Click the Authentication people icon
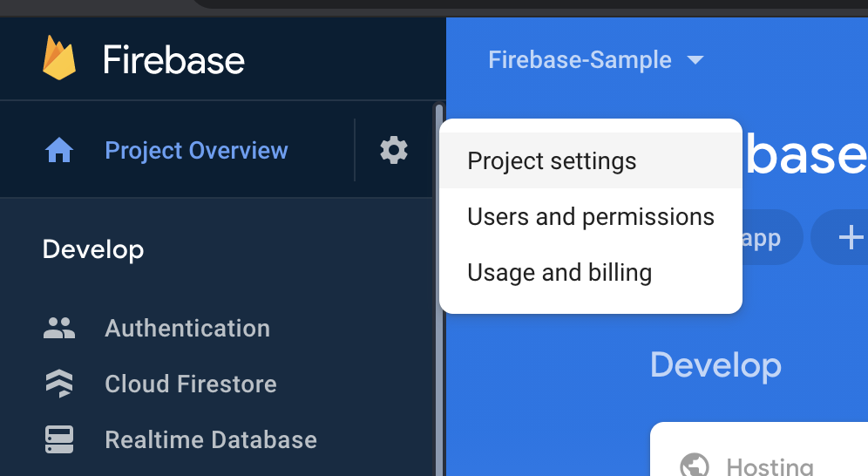Viewport: 868px width, 476px height. pyautogui.click(x=59, y=329)
